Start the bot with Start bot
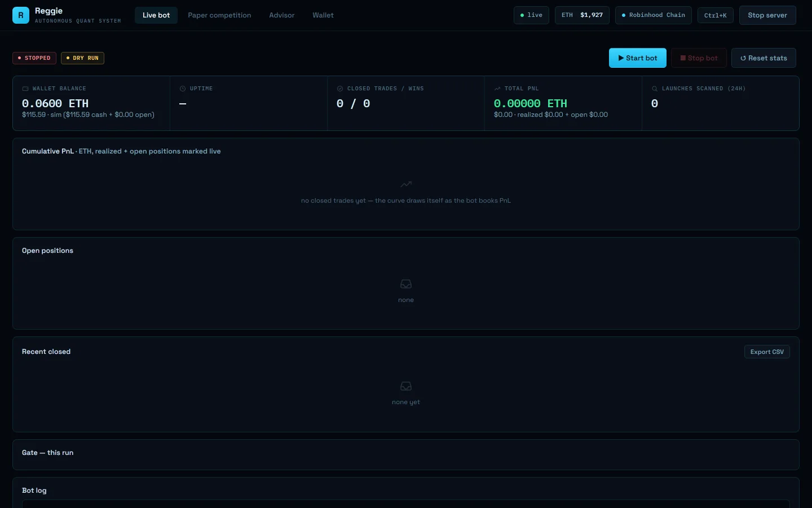The width and height of the screenshot is (812, 508). click(x=638, y=58)
